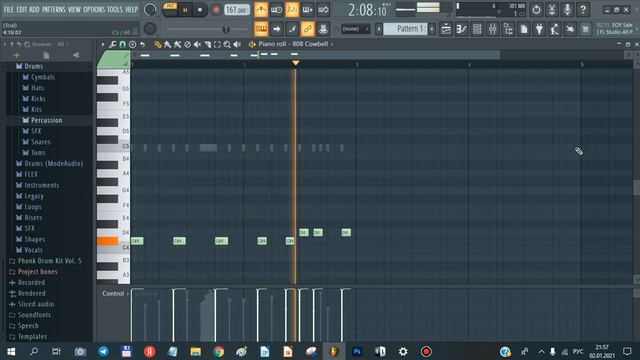
Task: Click the one-click audio recording microphone
Action: click(567, 9)
